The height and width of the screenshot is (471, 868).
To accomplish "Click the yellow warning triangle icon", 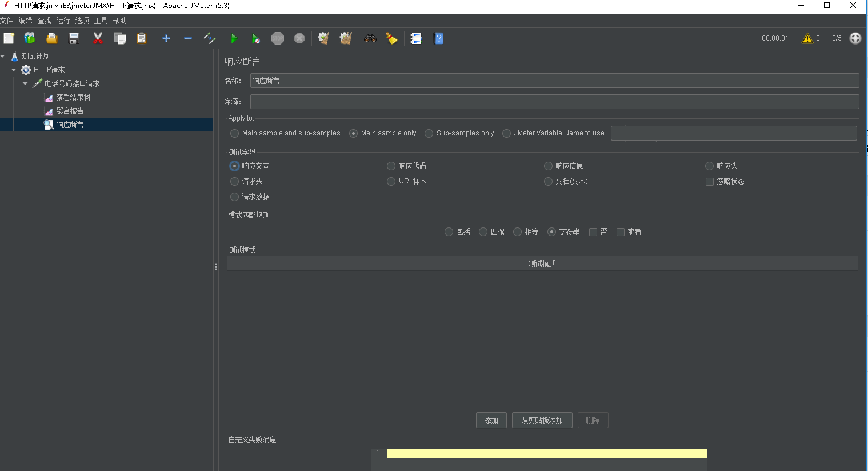I will (x=807, y=38).
